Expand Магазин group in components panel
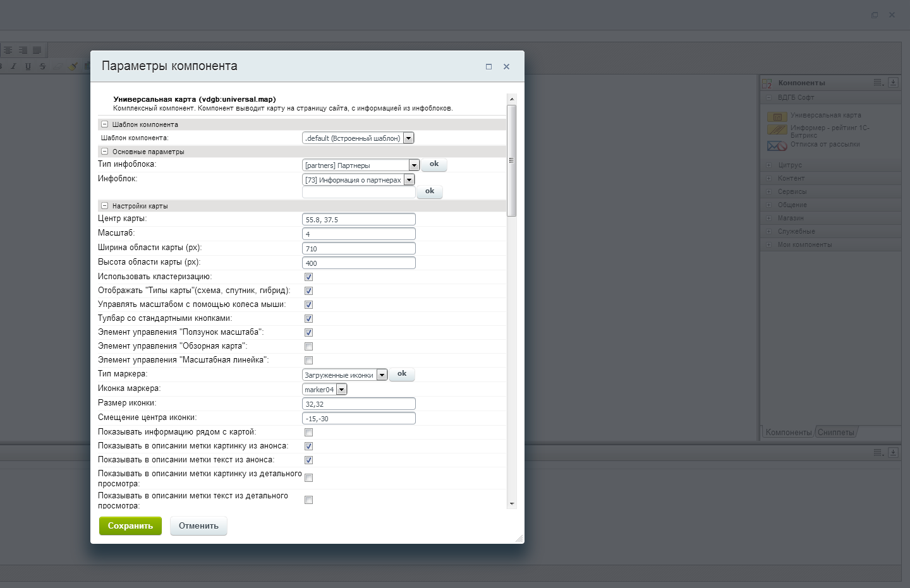The width and height of the screenshot is (910, 588). (x=769, y=218)
